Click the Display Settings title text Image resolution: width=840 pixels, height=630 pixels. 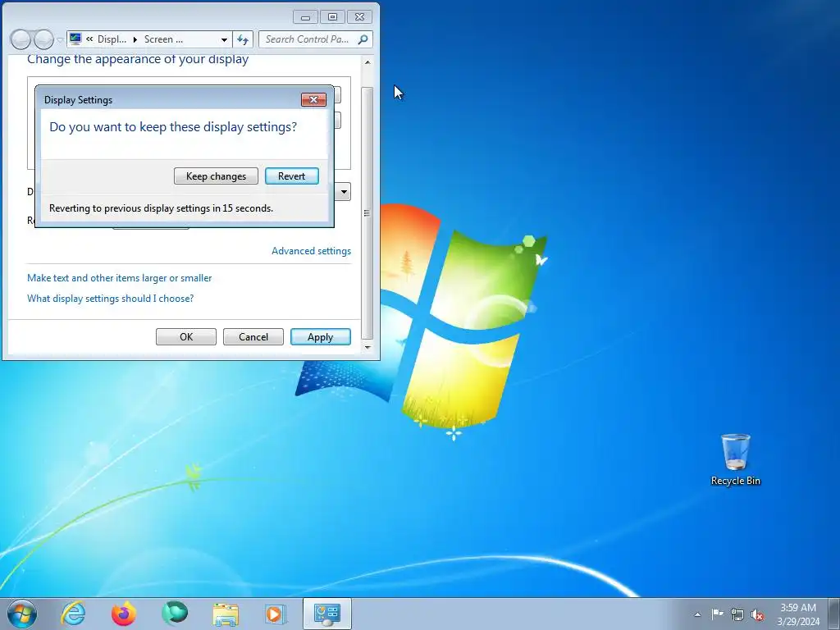point(78,100)
